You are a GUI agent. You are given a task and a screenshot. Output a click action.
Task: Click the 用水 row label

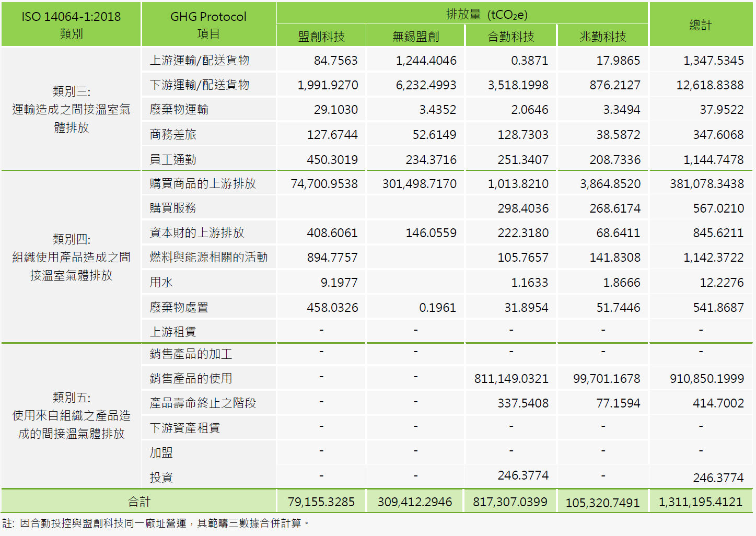pyautogui.click(x=161, y=283)
